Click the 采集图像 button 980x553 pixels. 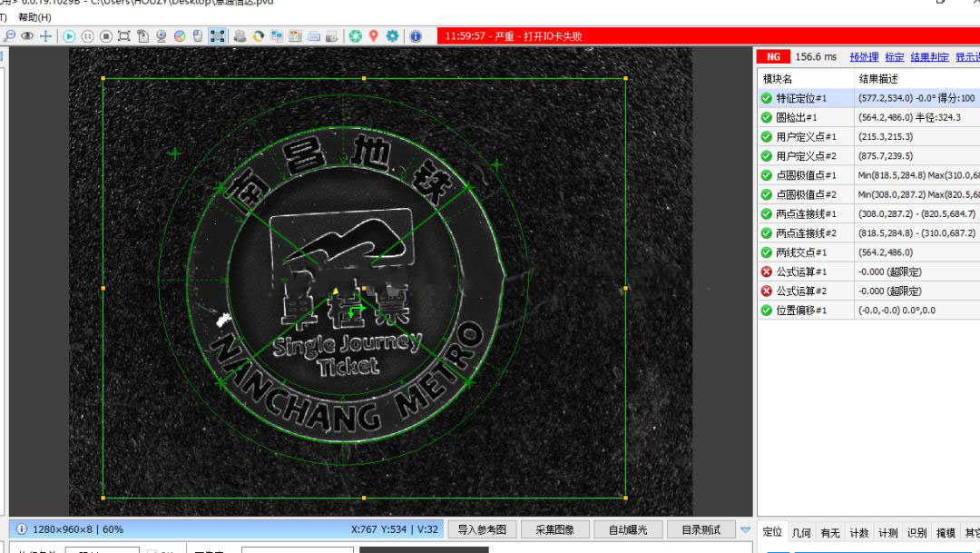pos(554,530)
